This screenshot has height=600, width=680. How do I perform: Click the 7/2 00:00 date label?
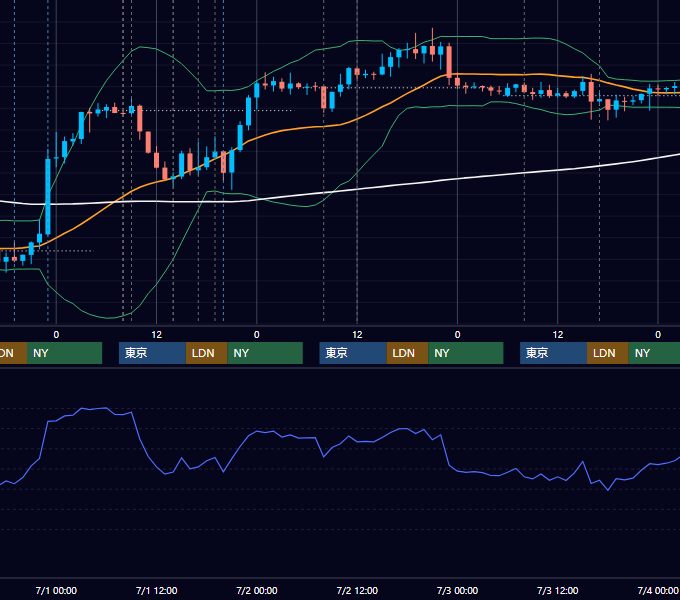click(x=257, y=590)
